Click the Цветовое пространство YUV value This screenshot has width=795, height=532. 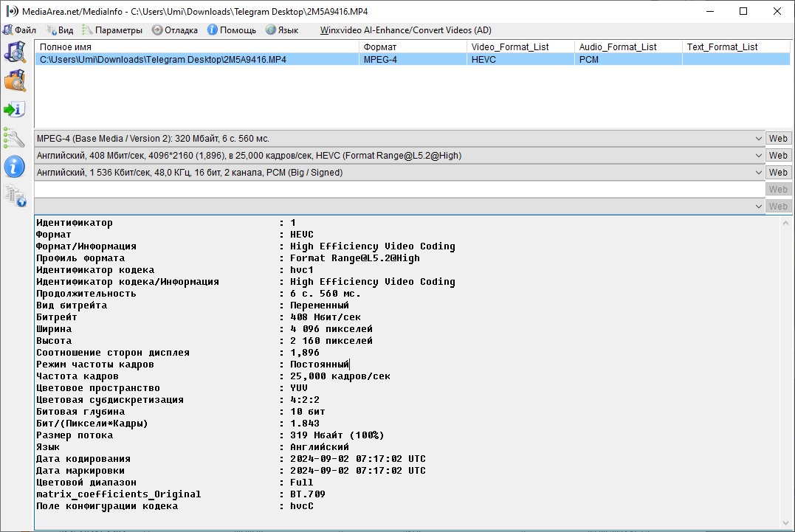pyautogui.click(x=299, y=387)
